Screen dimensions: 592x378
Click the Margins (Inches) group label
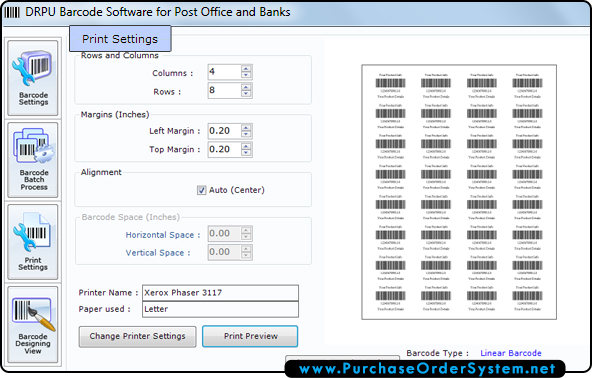pos(115,114)
